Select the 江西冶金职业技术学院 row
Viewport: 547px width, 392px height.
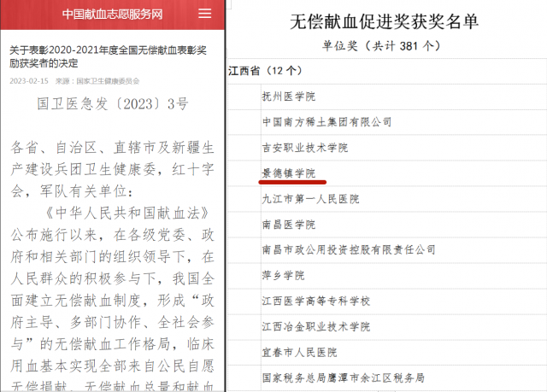pyautogui.click(x=315, y=327)
